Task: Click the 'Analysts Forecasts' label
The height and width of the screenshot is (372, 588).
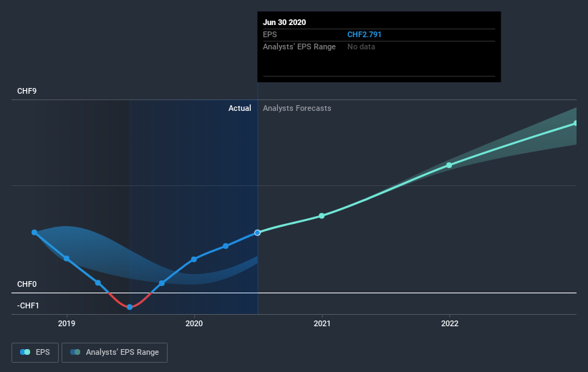Action: (x=297, y=108)
